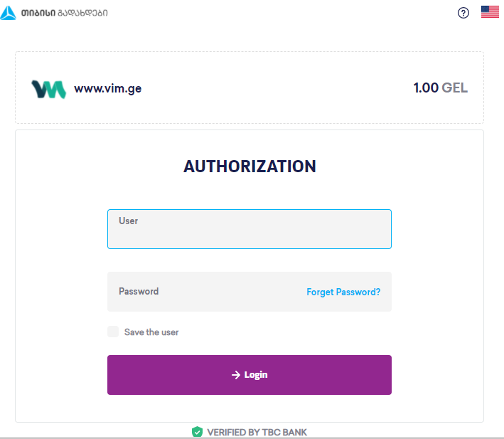This screenshot has width=504, height=439.
Task: Click the Georgian TBC payments logo text
Action: (65, 13)
